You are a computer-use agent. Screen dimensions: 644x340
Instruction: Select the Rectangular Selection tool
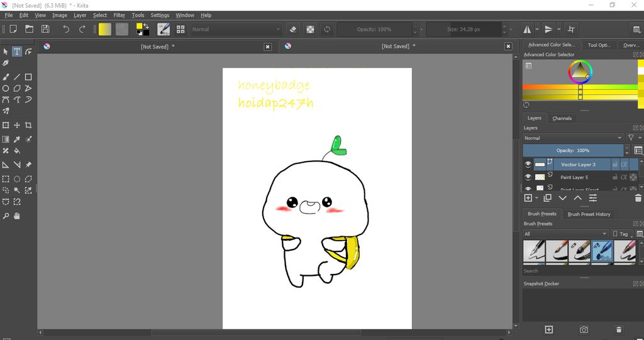click(x=5, y=179)
